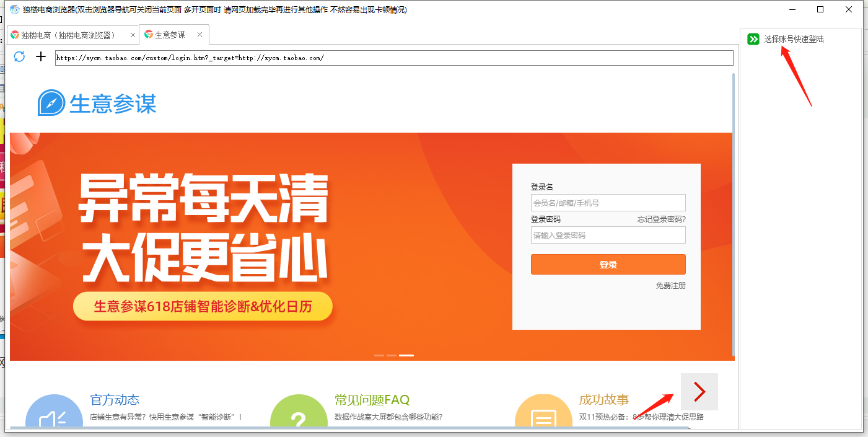Select the 生意参谋 tab
Image resolution: width=868 pixels, height=437 pixels.
[x=170, y=35]
